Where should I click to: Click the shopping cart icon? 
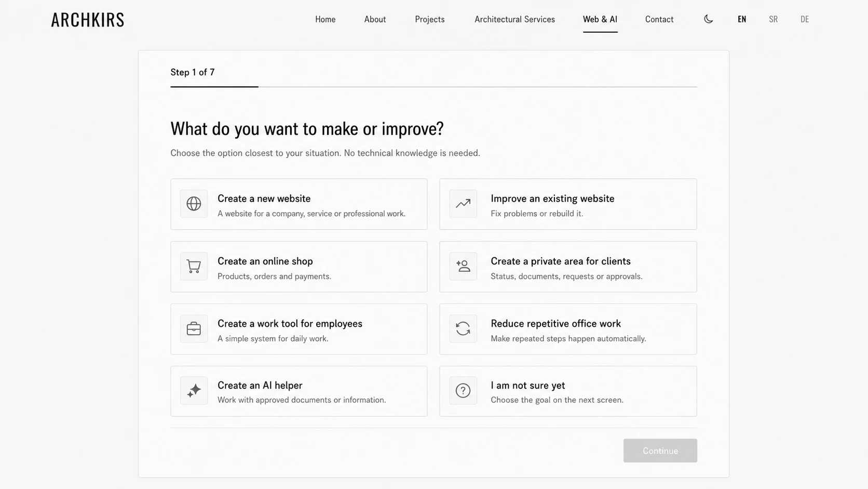click(194, 267)
